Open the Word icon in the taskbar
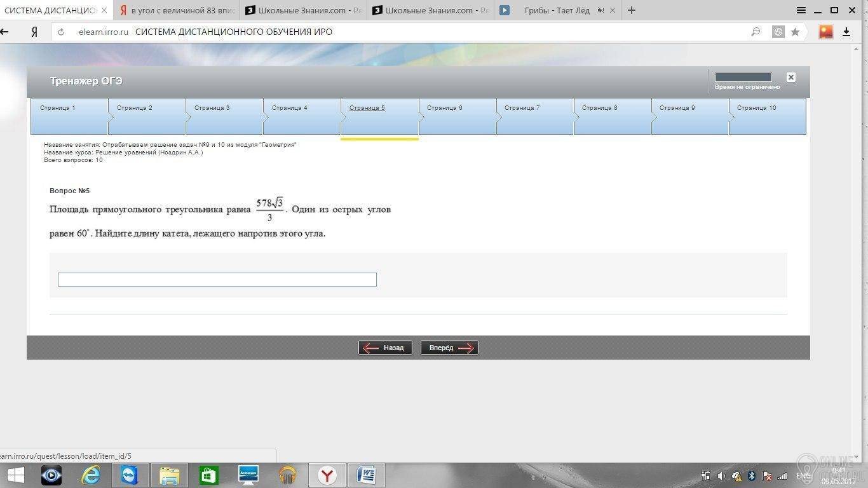This screenshot has height=488, width=868. [367, 475]
